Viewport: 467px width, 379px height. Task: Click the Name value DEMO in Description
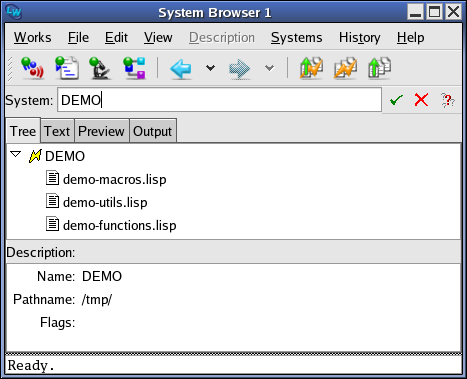click(102, 276)
